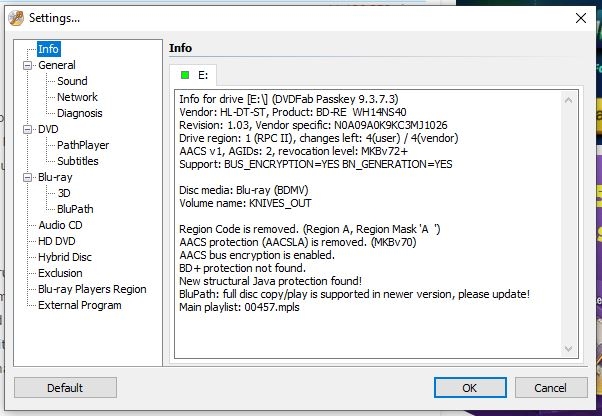Select the E: drive tab
The width and height of the screenshot is (602, 416).
(x=193, y=75)
